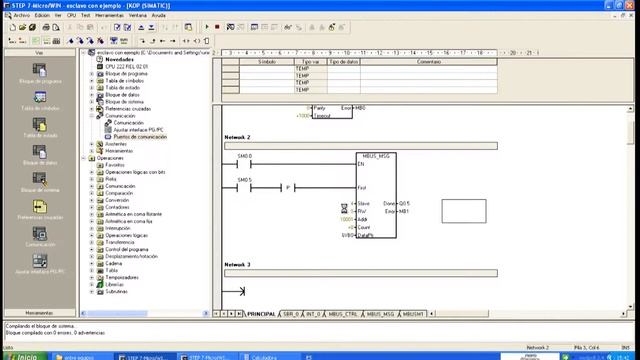
Task: Click the Compile toolbar icon
Action: [x=117, y=27]
